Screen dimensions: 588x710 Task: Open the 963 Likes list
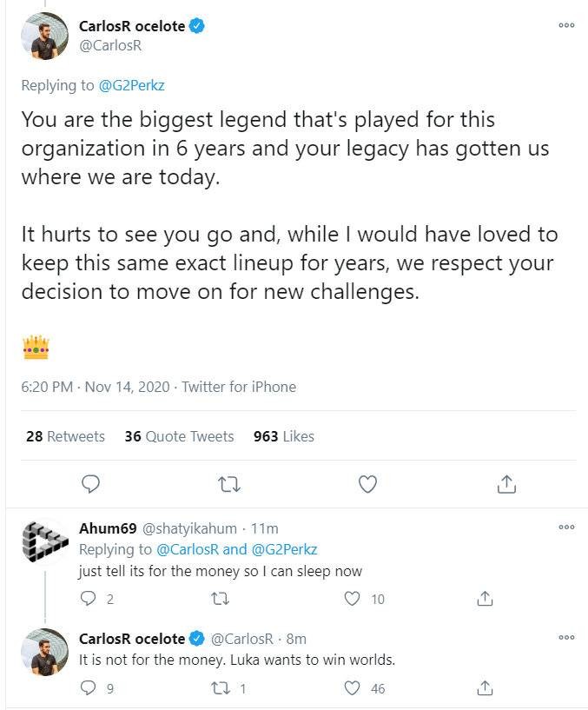click(283, 436)
